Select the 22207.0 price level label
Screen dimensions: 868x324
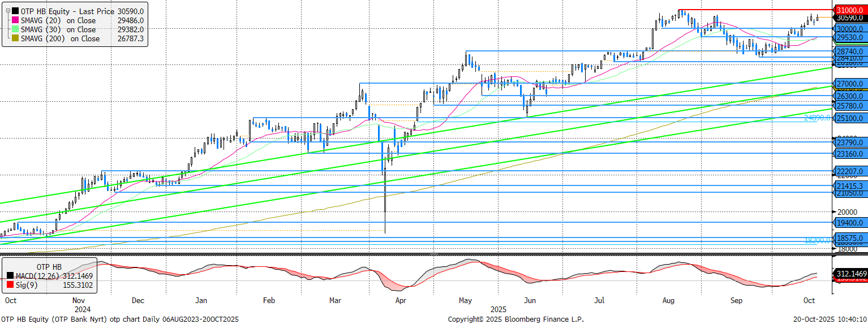pyautogui.click(x=849, y=171)
